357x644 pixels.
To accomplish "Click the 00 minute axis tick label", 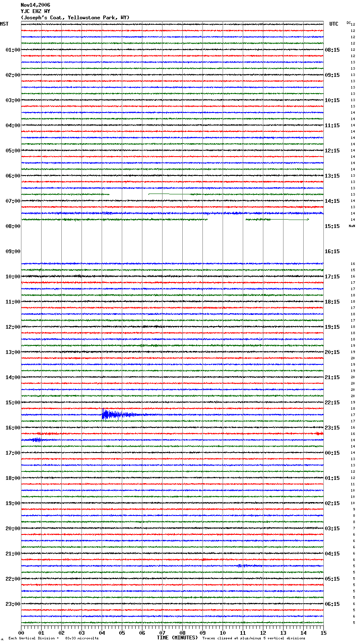I will [x=21, y=633].
